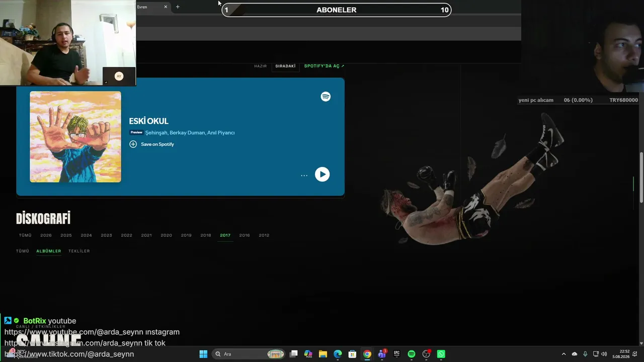Click the DİSKOGRAFİ heading
Image resolution: width=644 pixels, height=362 pixels.
point(43,218)
